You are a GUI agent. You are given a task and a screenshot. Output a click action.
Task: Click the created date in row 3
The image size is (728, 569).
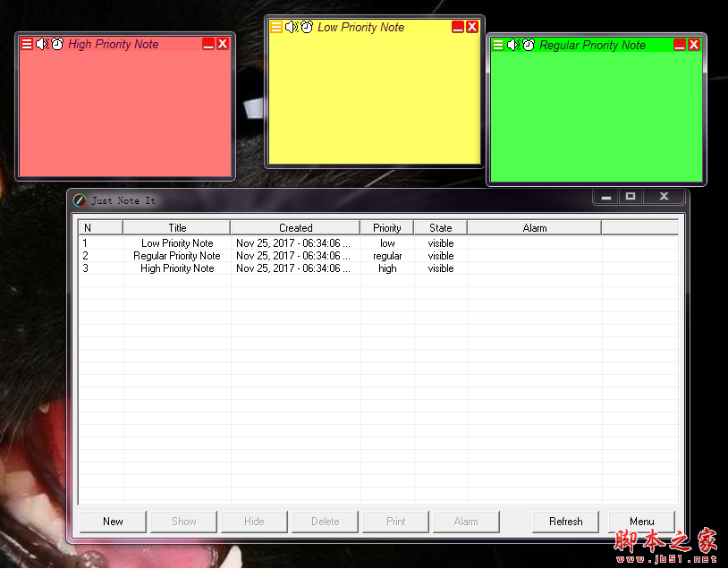(293, 268)
